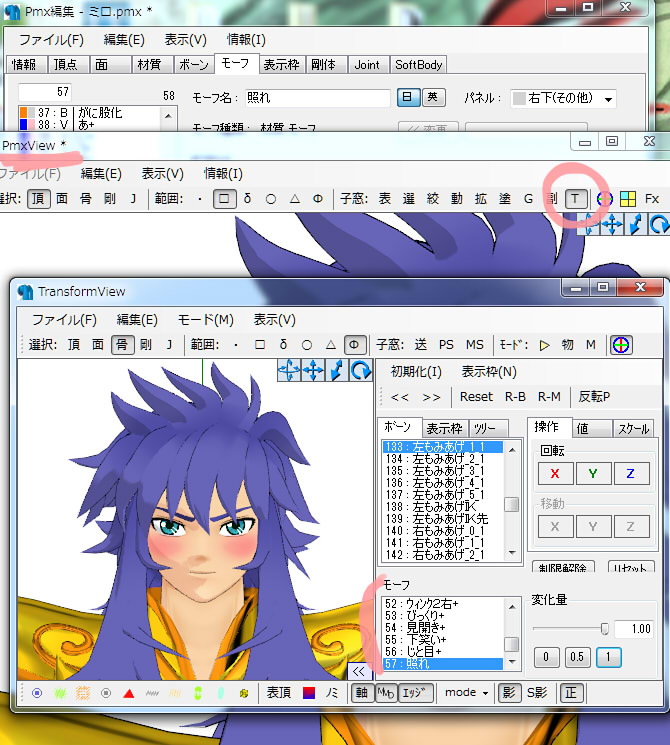
Task: Switch to the 値 tab in TransformView
Action: pos(592,429)
